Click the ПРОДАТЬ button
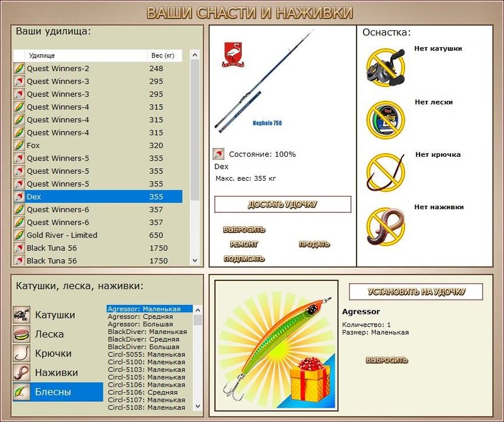 pos(314,244)
